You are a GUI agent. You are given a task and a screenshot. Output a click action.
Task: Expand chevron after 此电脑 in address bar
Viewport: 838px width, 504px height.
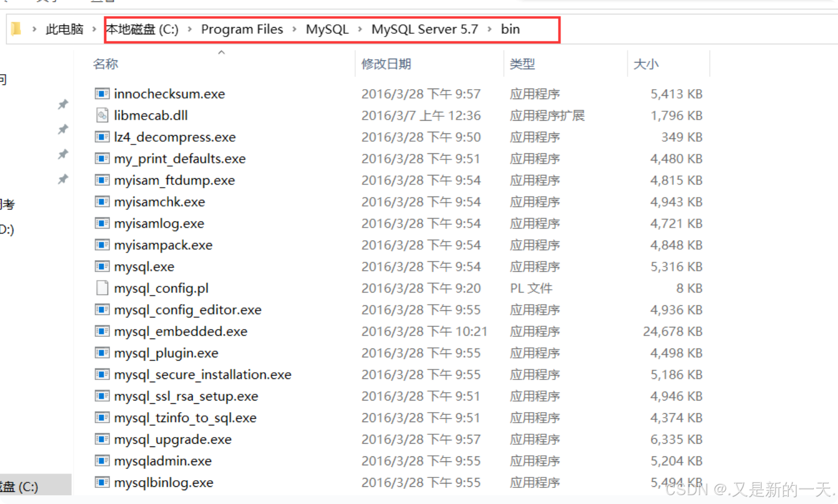click(94, 29)
